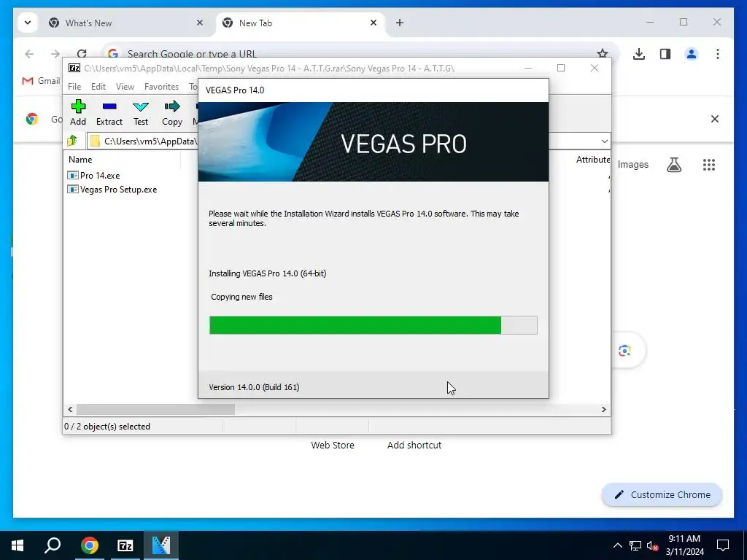Click the Name column header
Viewport: 747px width, 560px height.
tap(80, 160)
